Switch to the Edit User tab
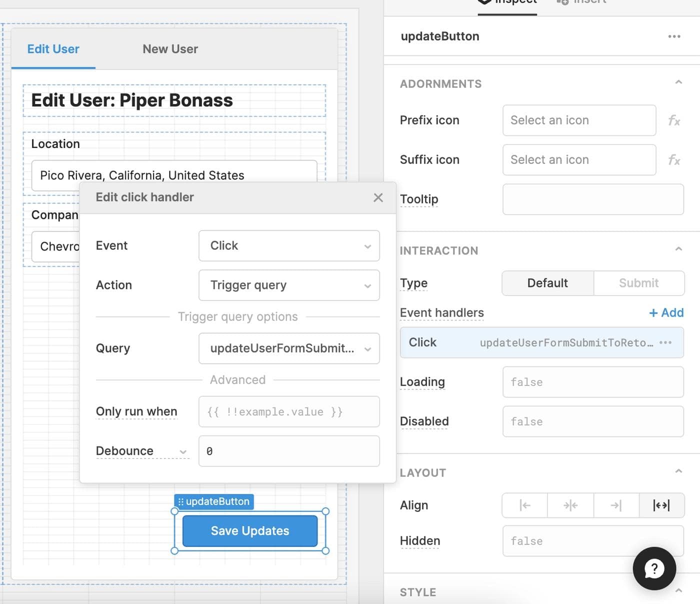This screenshot has height=604, width=700. click(53, 49)
